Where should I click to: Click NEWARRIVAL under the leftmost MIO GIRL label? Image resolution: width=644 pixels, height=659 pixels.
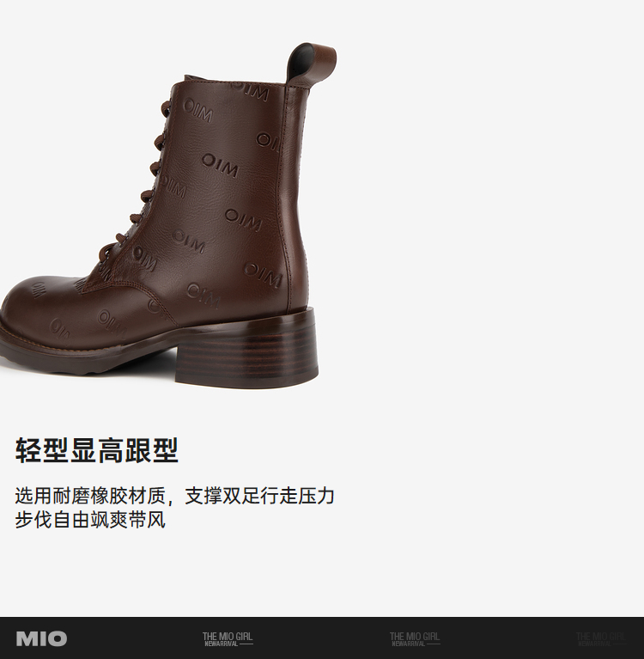pyautogui.click(x=222, y=644)
